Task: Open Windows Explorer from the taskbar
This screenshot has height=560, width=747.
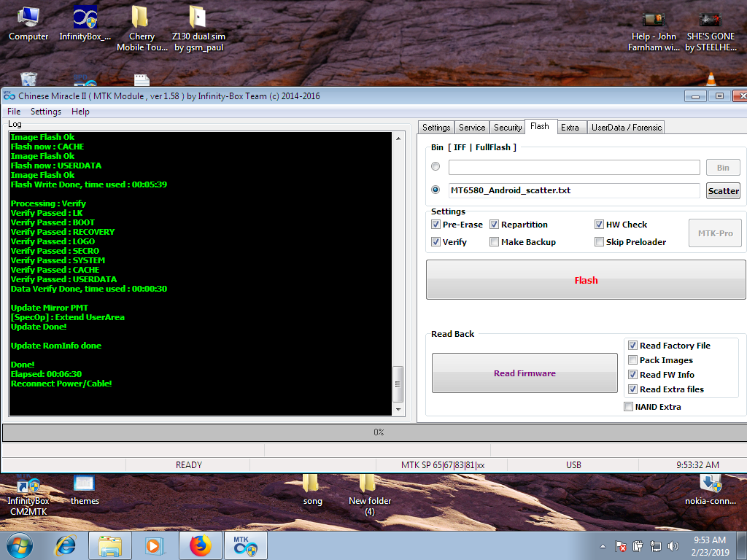Action: point(110,545)
